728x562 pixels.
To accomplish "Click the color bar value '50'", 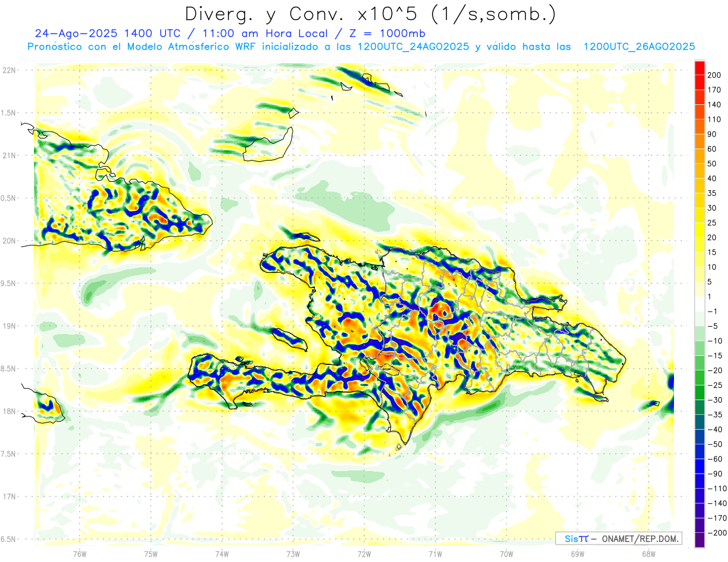I will (x=712, y=164).
